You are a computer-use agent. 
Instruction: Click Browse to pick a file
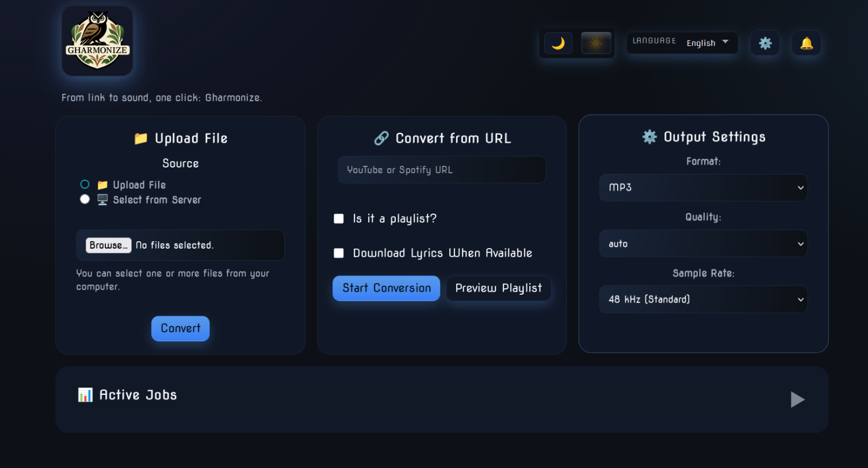click(x=108, y=245)
